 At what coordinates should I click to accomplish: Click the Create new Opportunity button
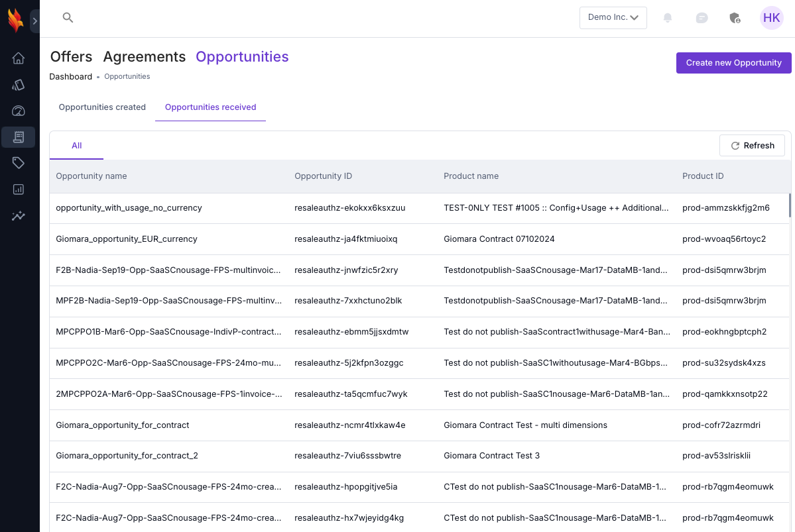(733, 63)
